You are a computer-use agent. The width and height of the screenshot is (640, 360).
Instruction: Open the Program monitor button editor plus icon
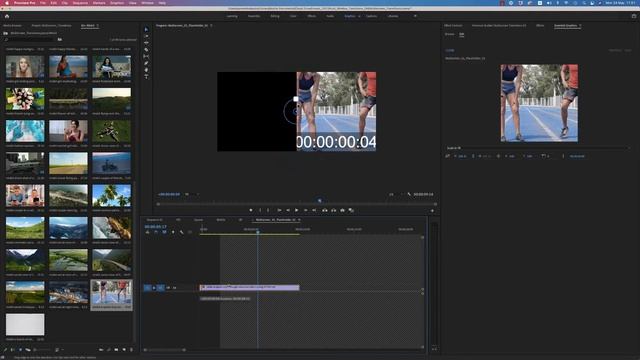click(x=432, y=211)
